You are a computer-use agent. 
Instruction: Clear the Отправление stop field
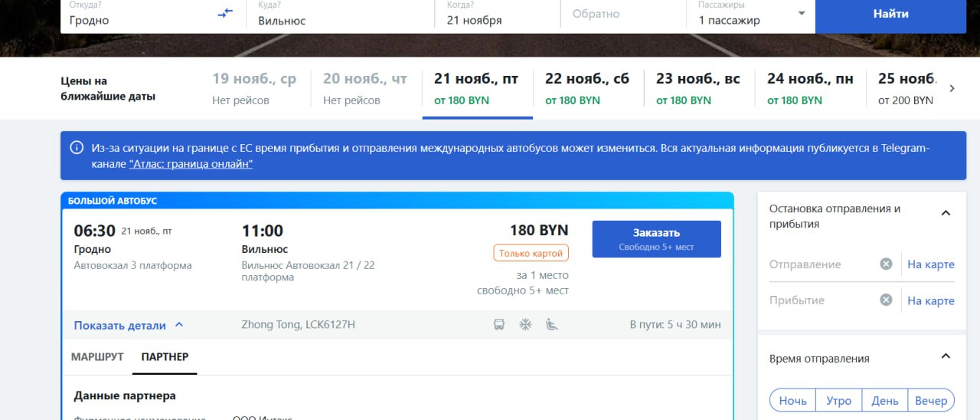(x=886, y=264)
